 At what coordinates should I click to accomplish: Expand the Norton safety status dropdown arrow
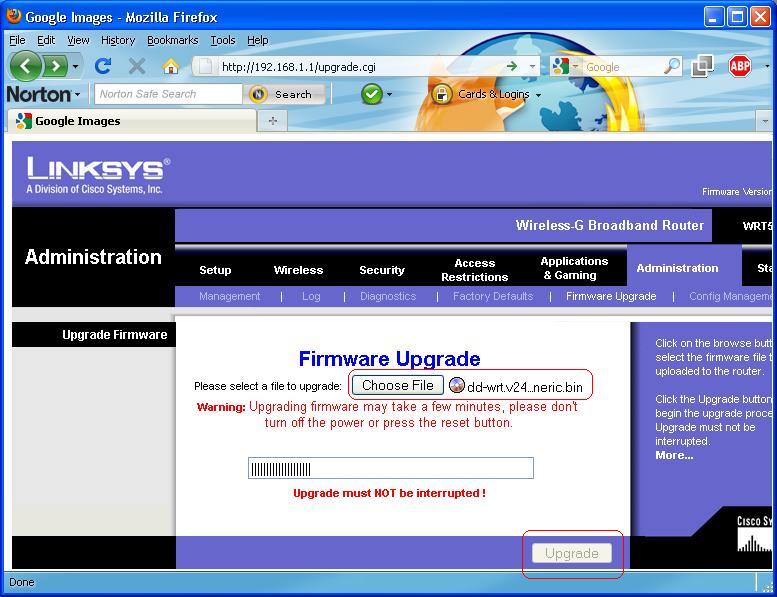pos(389,94)
